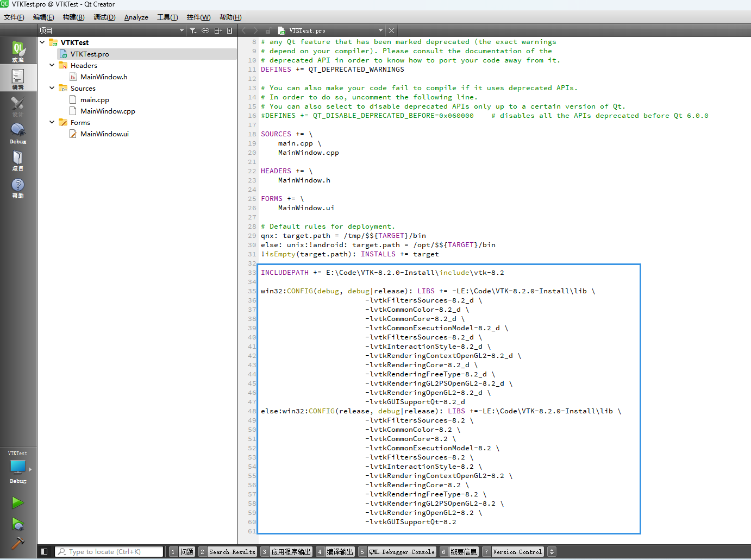Open the Projects mode icon

18,160
